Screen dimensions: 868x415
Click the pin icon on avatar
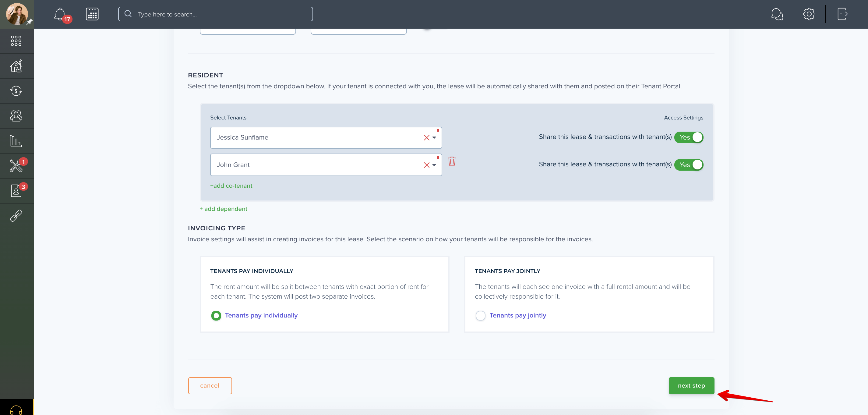pos(29,22)
